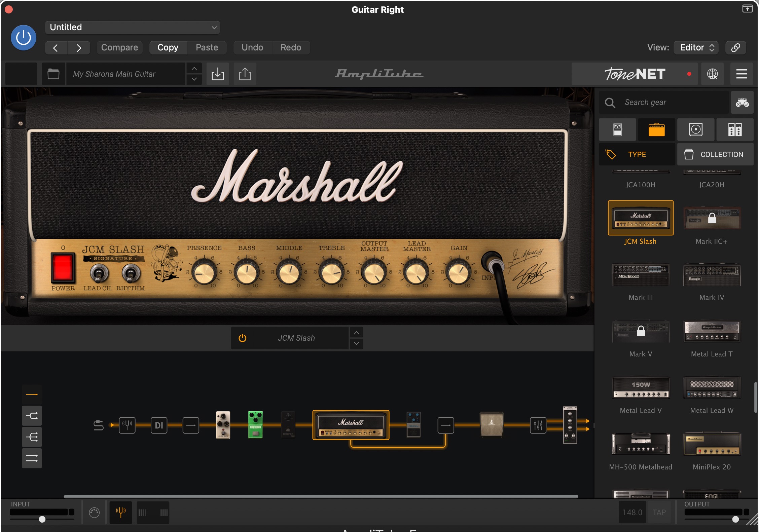Choose the three-way split routing icon
759x532 pixels.
pyautogui.click(x=32, y=437)
